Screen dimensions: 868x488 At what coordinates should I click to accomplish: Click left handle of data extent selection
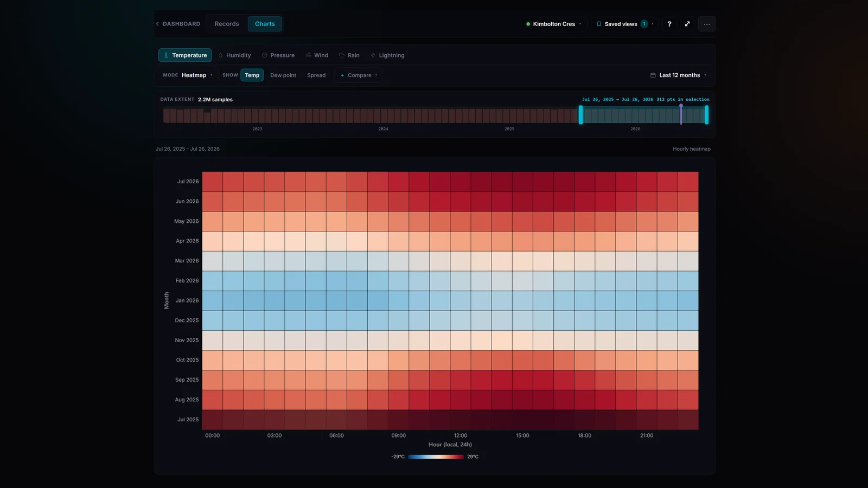coord(580,115)
